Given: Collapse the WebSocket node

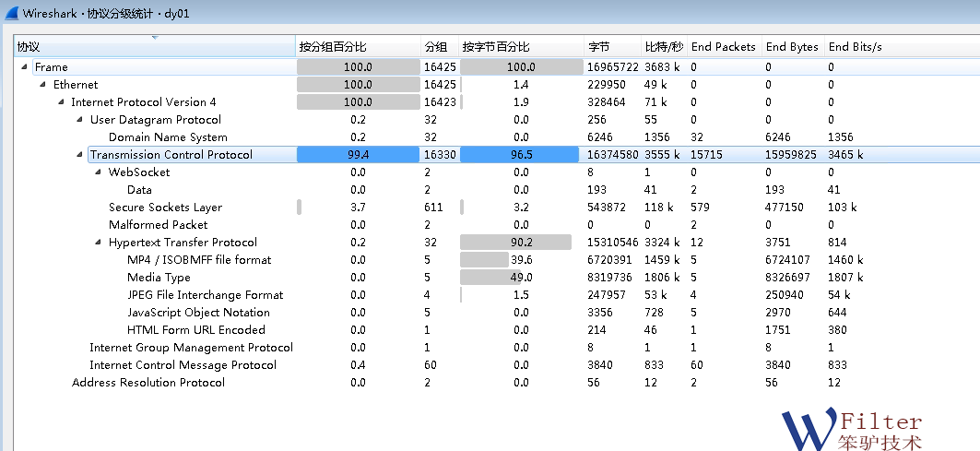Looking at the screenshot, I should coord(99,172).
